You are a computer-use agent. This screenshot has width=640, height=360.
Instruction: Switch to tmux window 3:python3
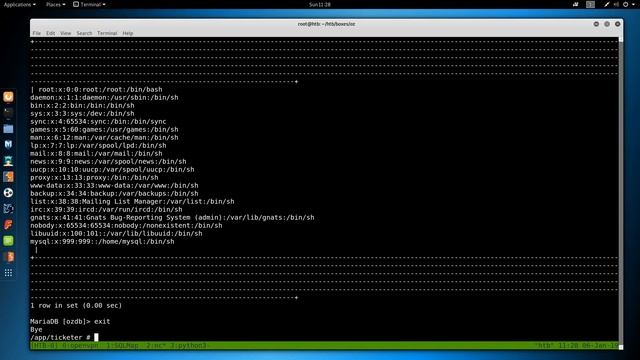coord(189,345)
